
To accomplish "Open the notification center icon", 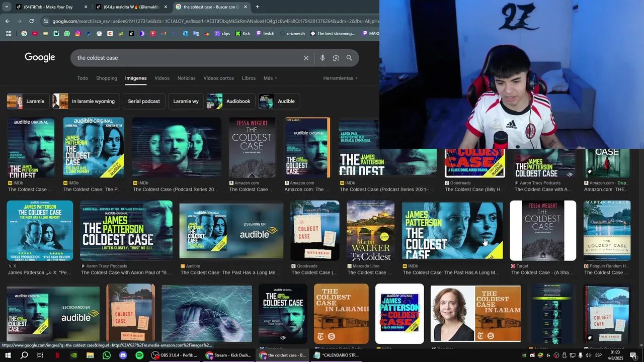I will click(x=633, y=355).
